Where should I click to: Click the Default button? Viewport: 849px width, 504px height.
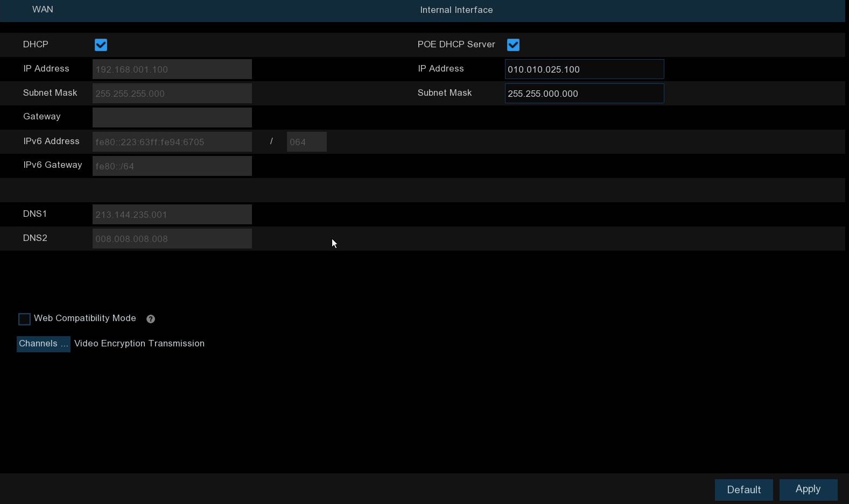pyautogui.click(x=743, y=489)
